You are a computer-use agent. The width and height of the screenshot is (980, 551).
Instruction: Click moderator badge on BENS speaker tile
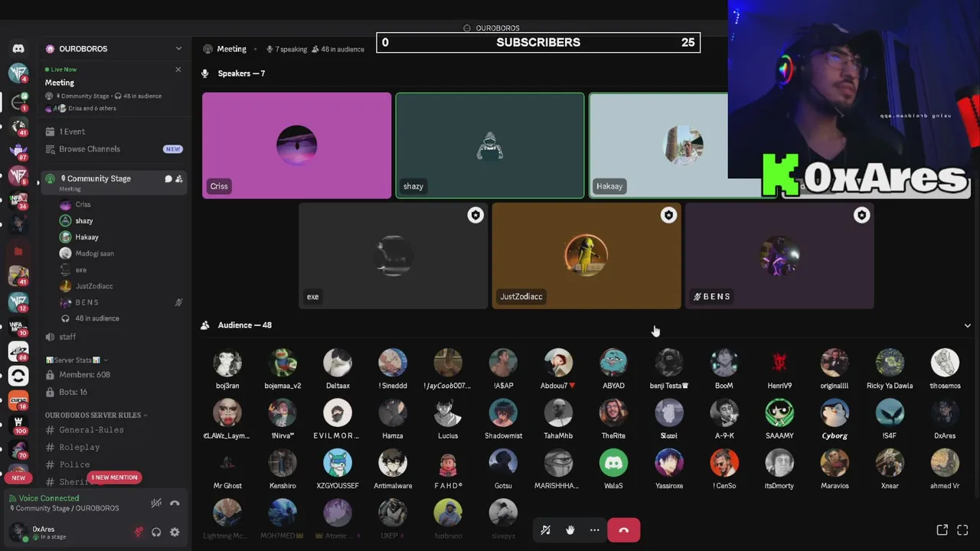(x=861, y=215)
